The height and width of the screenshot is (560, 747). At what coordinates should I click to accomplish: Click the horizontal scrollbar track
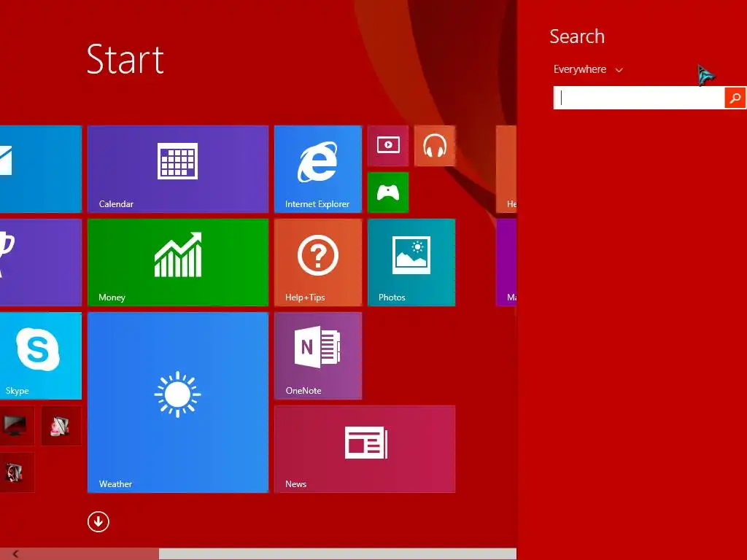(x=337, y=554)
